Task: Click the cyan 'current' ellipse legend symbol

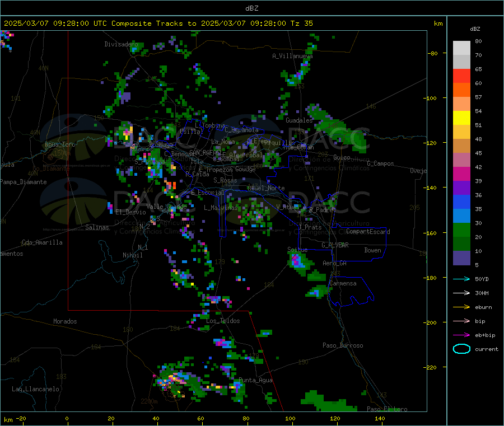Action: pos(461,349)
